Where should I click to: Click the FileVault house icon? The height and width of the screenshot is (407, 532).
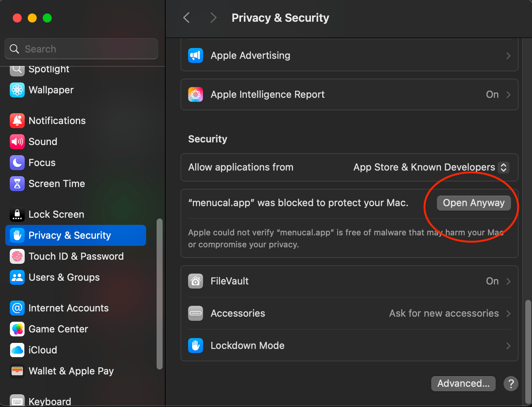pos(196,281)
